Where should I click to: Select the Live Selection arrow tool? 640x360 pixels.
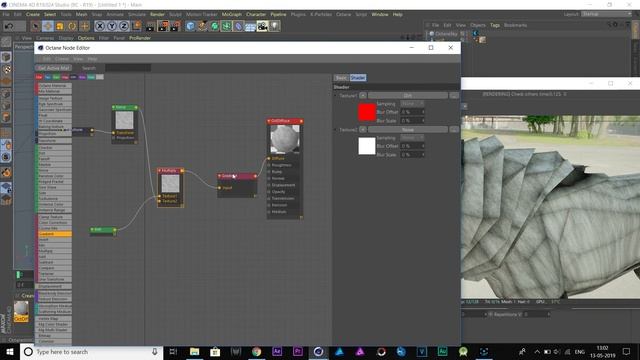(36, 26)
